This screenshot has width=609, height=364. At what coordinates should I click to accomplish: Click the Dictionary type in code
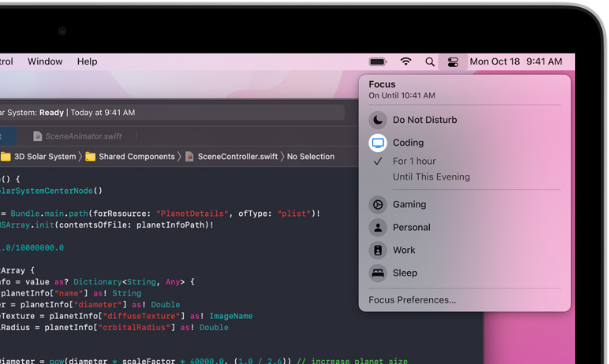[x=98, y=282]
